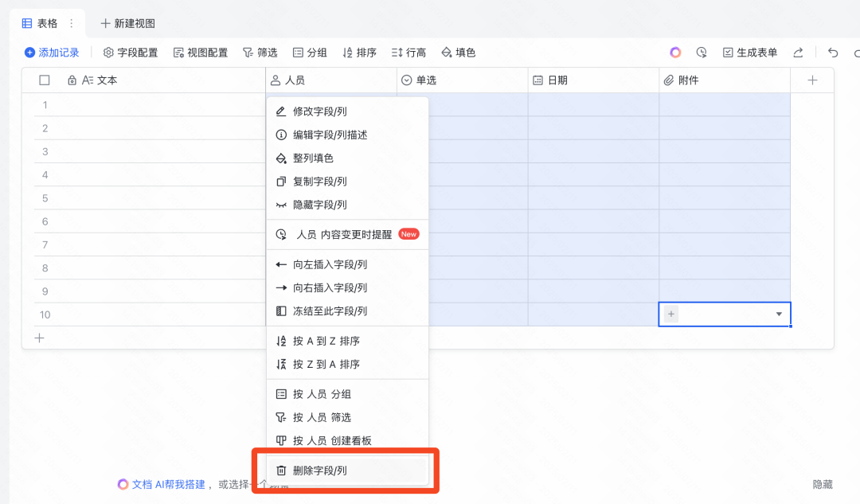
Task: Click the share arrow icon
Action: [798, 53]
